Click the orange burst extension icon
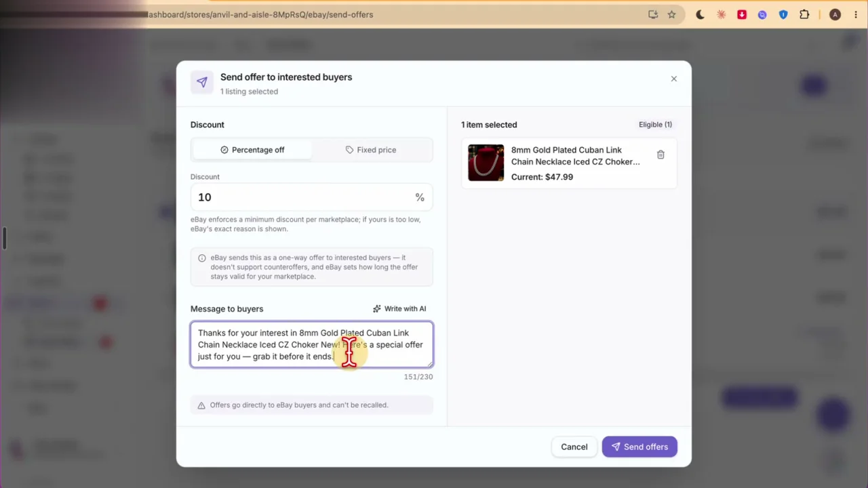868x488 pixels. [x=721, y=14]
